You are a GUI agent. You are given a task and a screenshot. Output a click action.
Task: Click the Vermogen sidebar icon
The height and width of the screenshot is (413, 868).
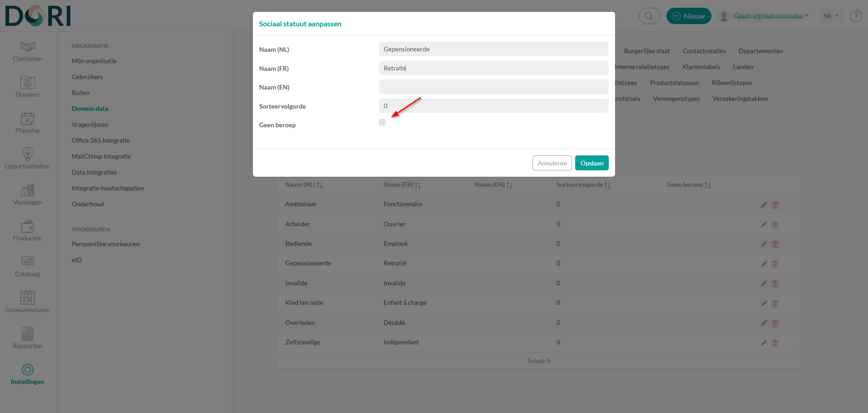pos(27,190)
